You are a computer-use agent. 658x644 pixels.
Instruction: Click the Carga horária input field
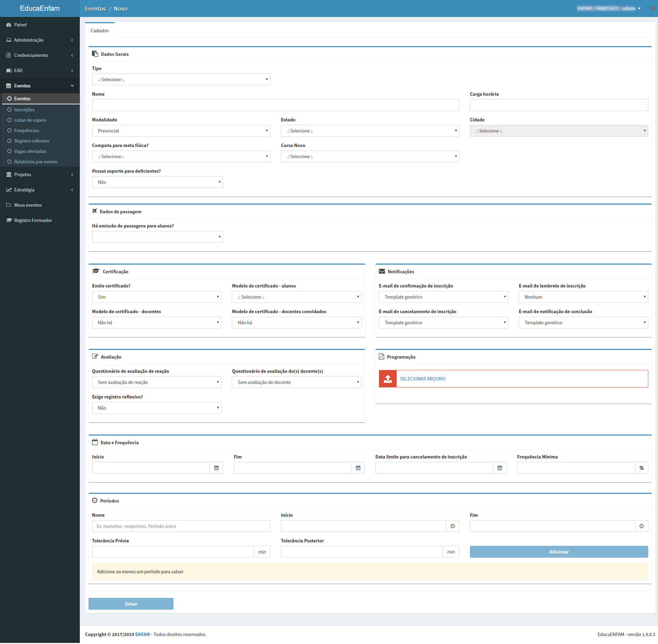[x=559, y=105]
